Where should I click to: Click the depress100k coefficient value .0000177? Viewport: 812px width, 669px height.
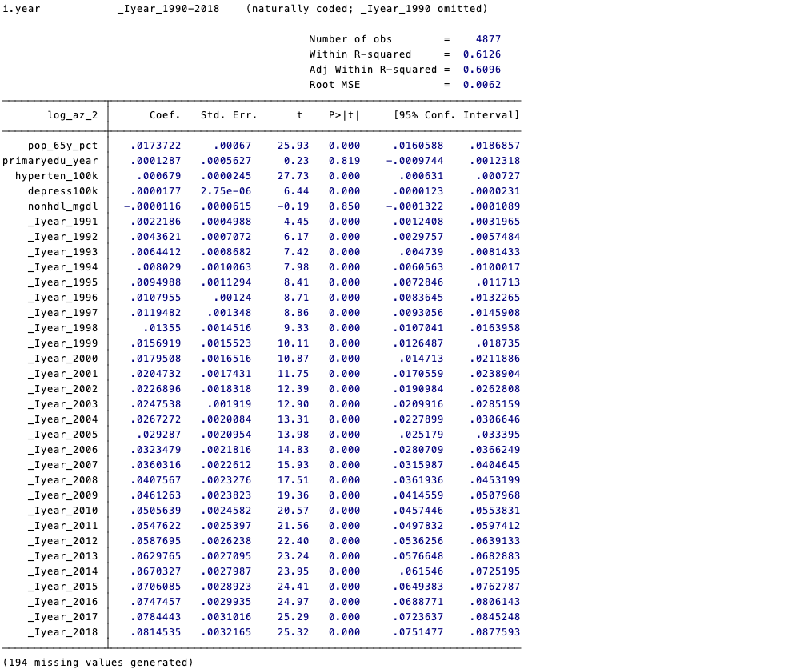[155, 191]
